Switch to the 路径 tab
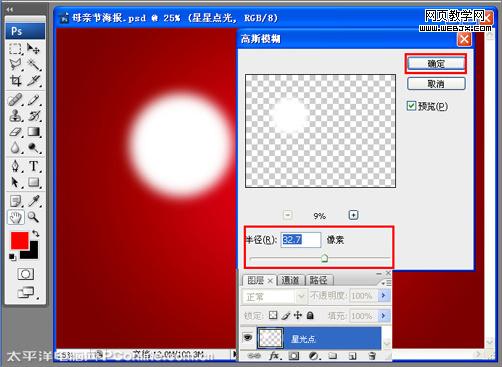502x367 pixels. (x=319, y=280)
